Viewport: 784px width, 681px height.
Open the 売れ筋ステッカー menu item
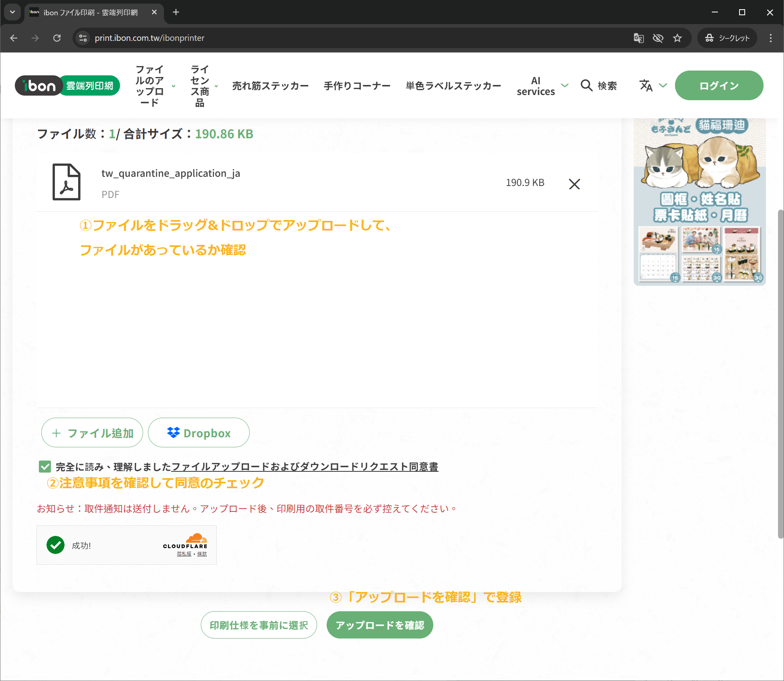(271, 86)
